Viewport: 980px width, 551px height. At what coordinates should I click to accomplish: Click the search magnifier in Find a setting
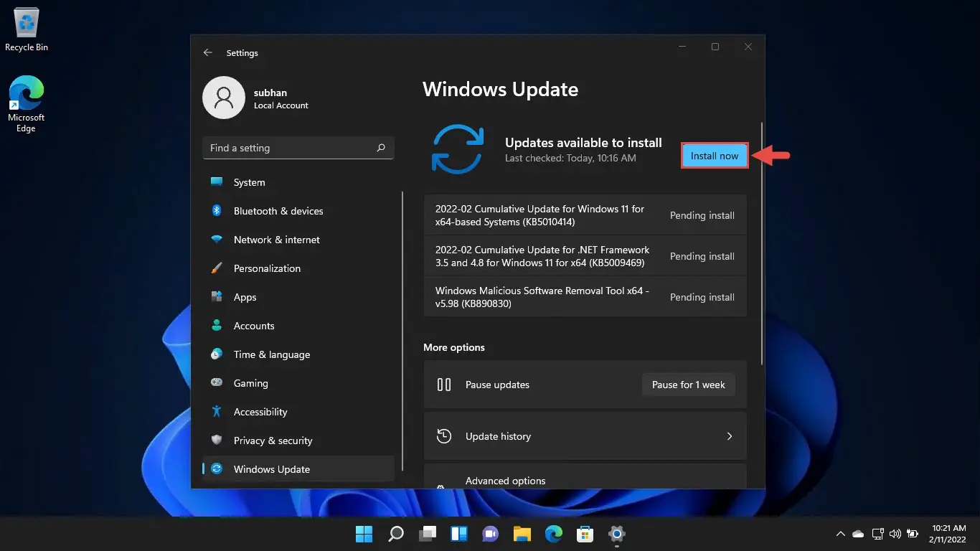point(381,148)
